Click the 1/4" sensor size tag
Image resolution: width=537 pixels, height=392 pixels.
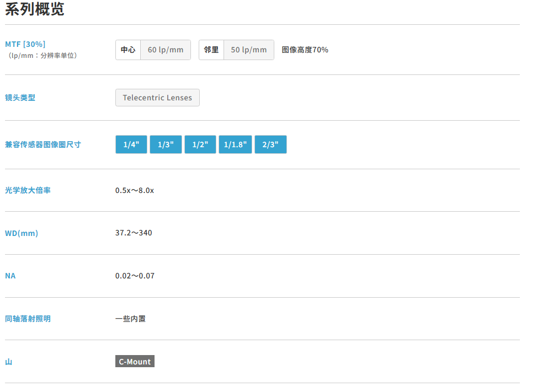(x=131, y=144)
